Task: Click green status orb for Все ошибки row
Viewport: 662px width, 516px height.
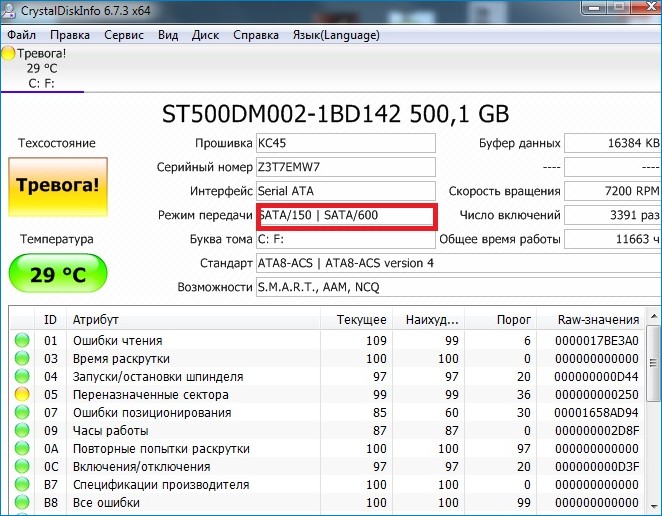Action: (22, 503)
